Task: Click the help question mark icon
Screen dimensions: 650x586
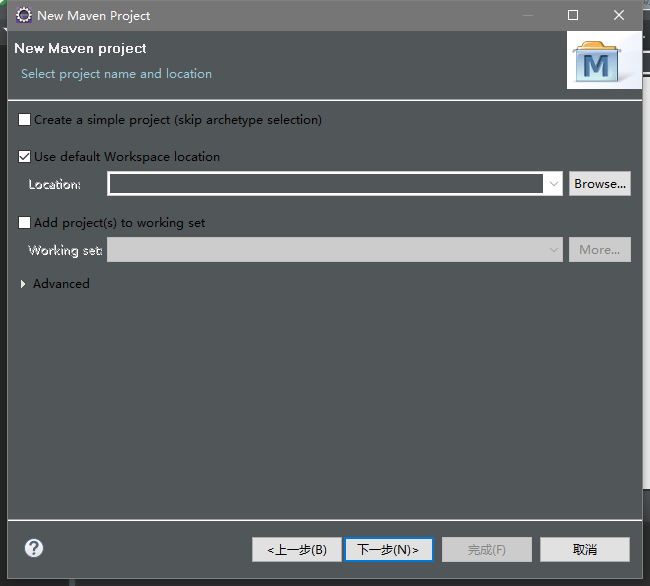Action: [x=34, y=548]
